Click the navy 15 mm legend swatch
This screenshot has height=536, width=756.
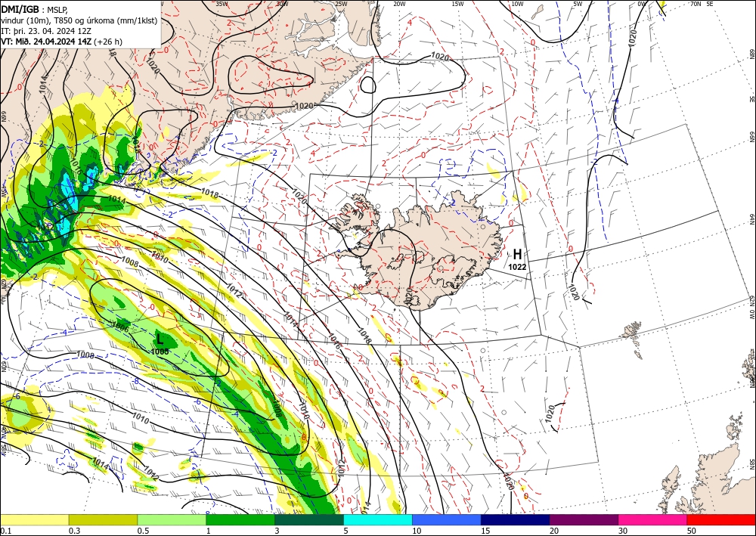[516, 520]
